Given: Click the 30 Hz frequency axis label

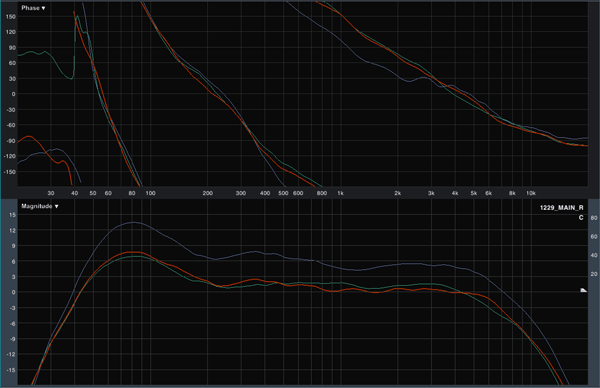Looking at the screenshot, I should (51, 193).
